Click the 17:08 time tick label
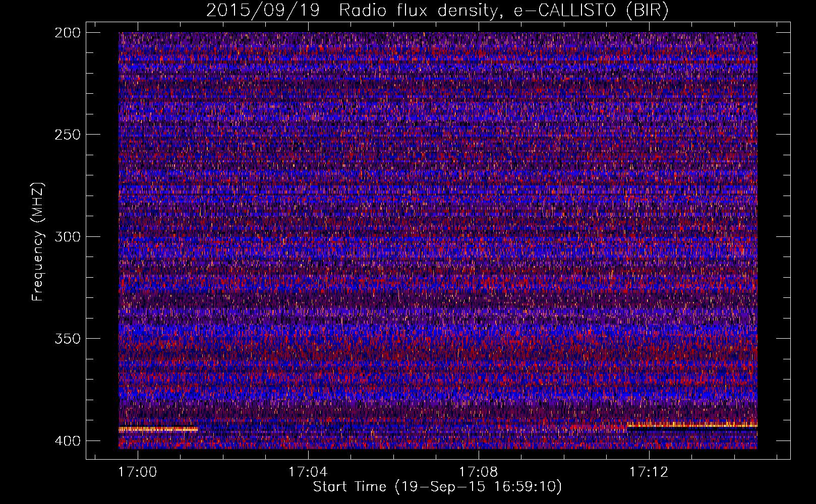 (x=479, y=472)
